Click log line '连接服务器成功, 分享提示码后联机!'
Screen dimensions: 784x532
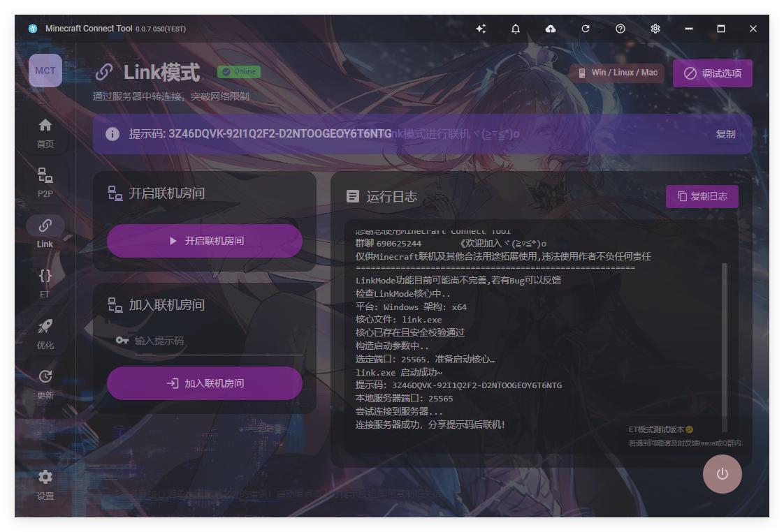430,424
